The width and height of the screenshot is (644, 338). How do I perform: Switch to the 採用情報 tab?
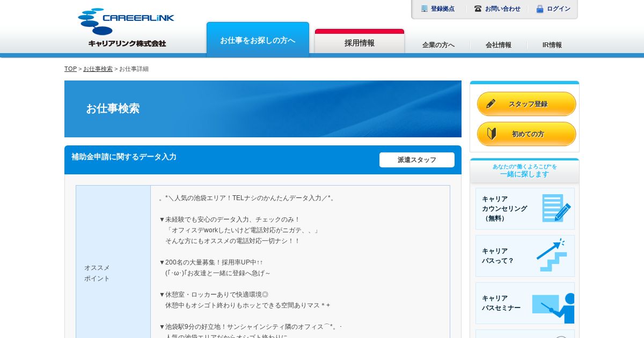(360, 41)
